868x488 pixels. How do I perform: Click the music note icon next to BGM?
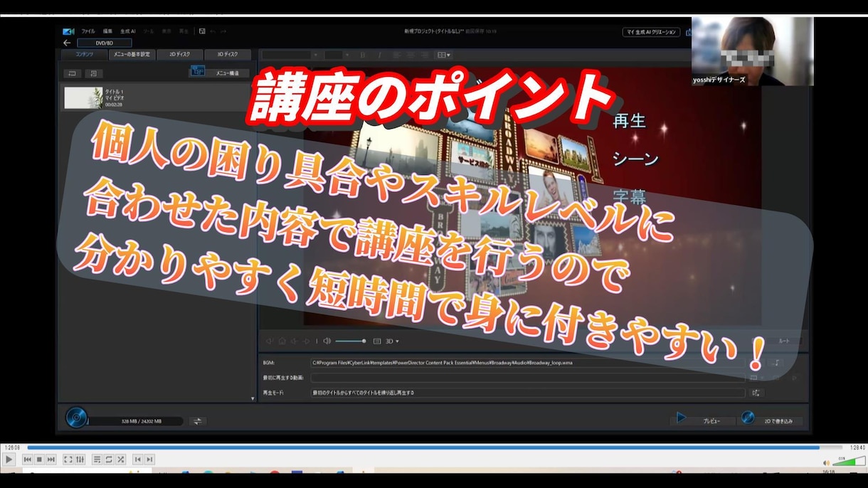click(x=776, y=363)
